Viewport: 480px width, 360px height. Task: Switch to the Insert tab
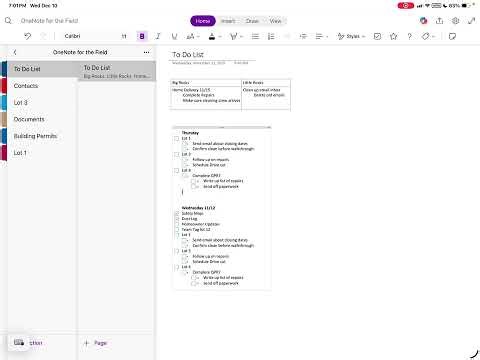pyautogui.click(x=228, y=21)
